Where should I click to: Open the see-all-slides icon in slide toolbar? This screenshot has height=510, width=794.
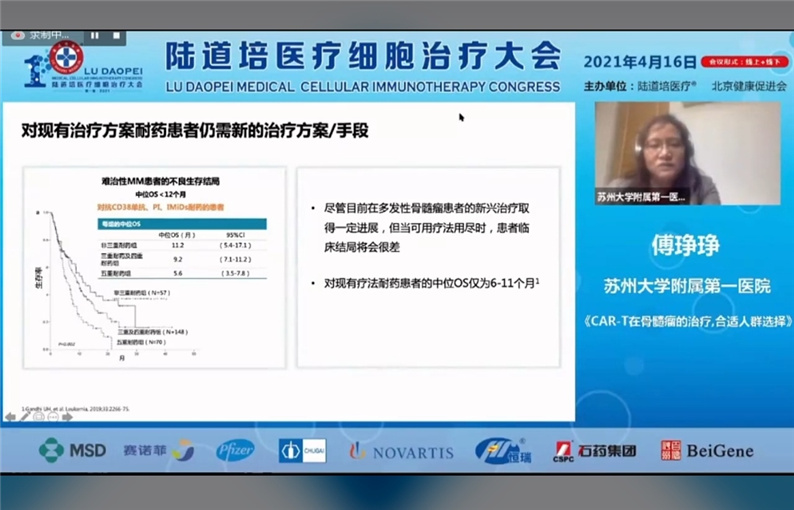39,416
